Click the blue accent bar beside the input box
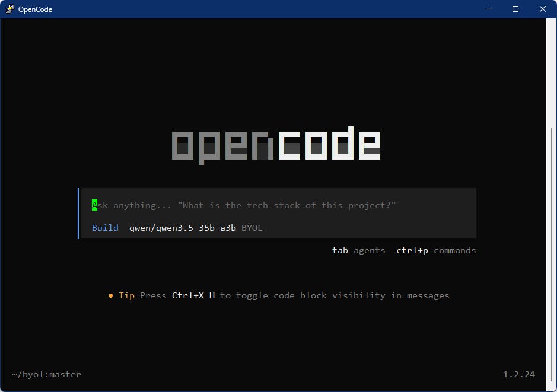Screen dimensions: 557x392 (78, 213)
